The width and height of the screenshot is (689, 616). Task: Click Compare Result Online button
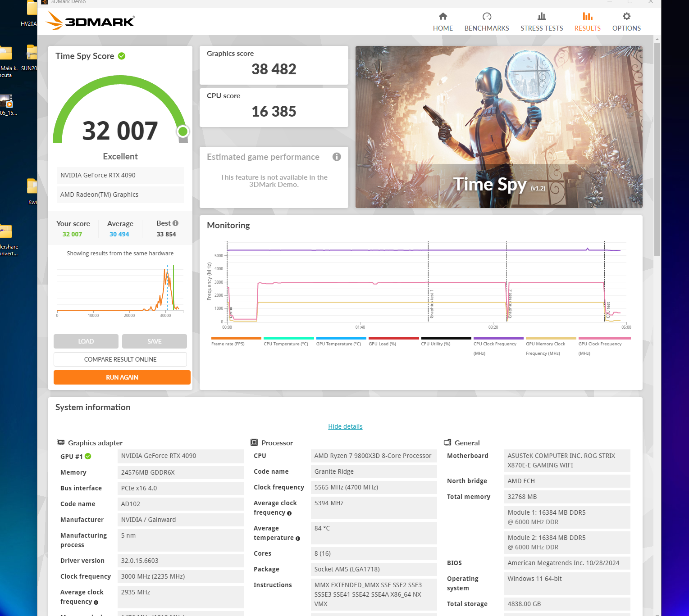click(x=120, y=359)
